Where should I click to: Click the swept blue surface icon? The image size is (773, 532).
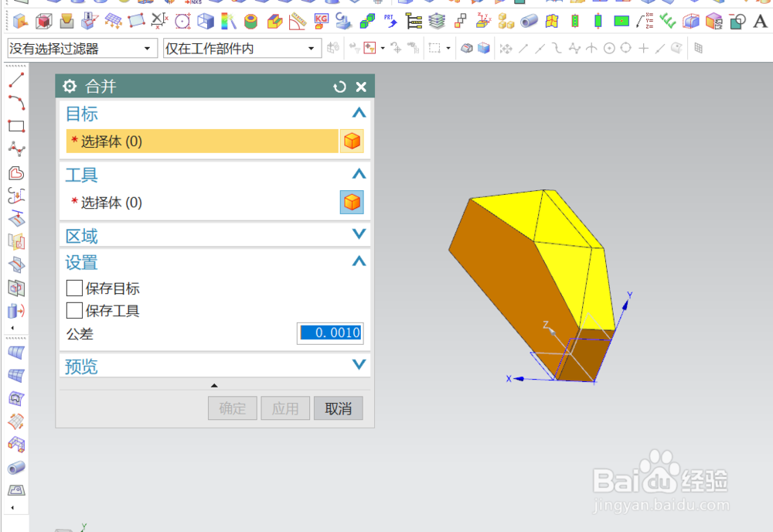[16, 353]
